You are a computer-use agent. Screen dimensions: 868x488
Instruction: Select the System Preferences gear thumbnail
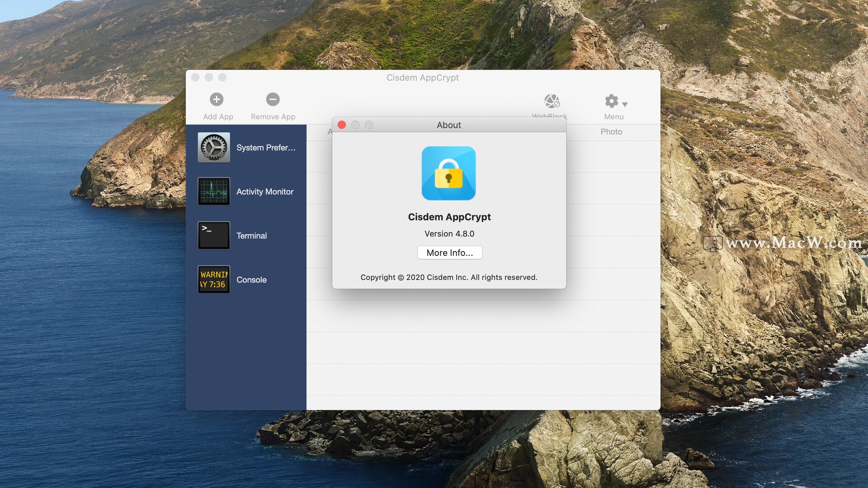coord(214,147)
